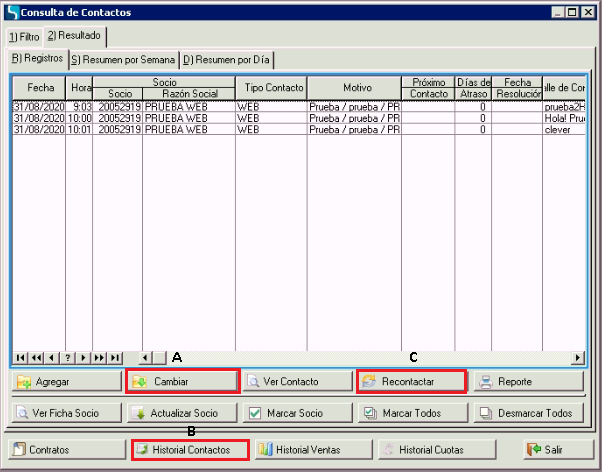
Task: Click Desmarcar Todos button
Action: coord(525,413)
